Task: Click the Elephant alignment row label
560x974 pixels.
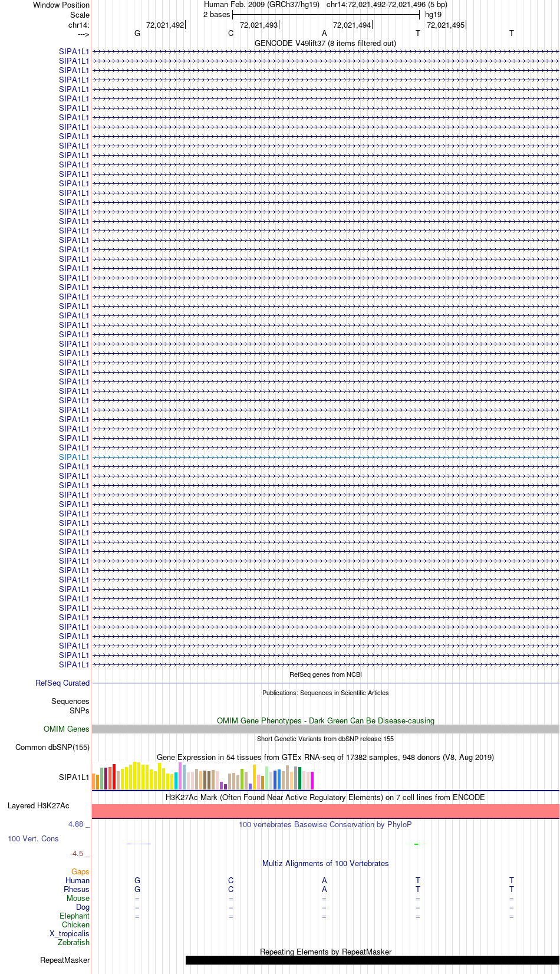Action: point(75,916)
